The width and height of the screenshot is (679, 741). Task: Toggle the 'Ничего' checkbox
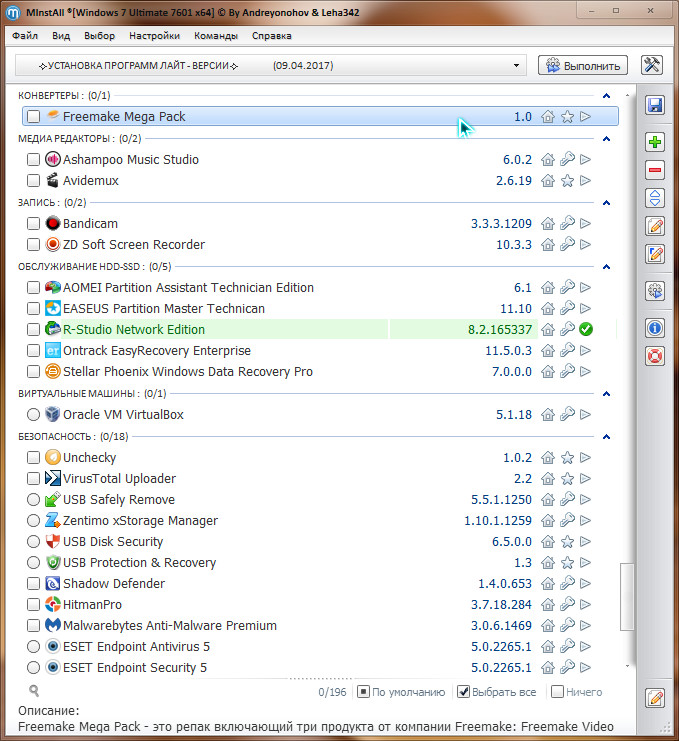pos(558,692)
